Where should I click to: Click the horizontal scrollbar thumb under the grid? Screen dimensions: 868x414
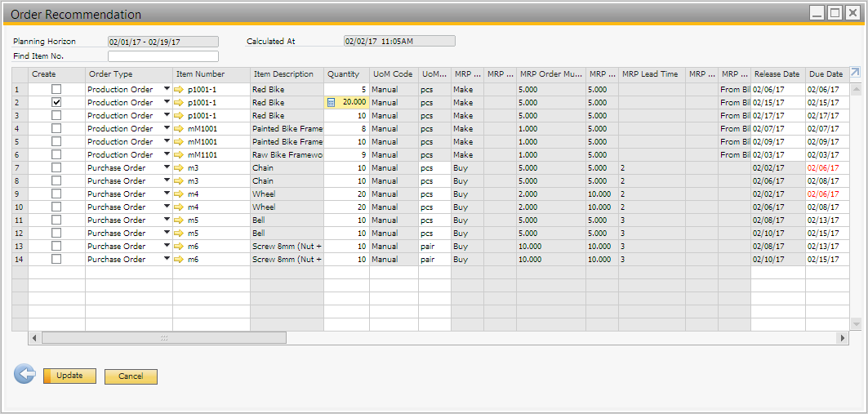tap(163, 338)
